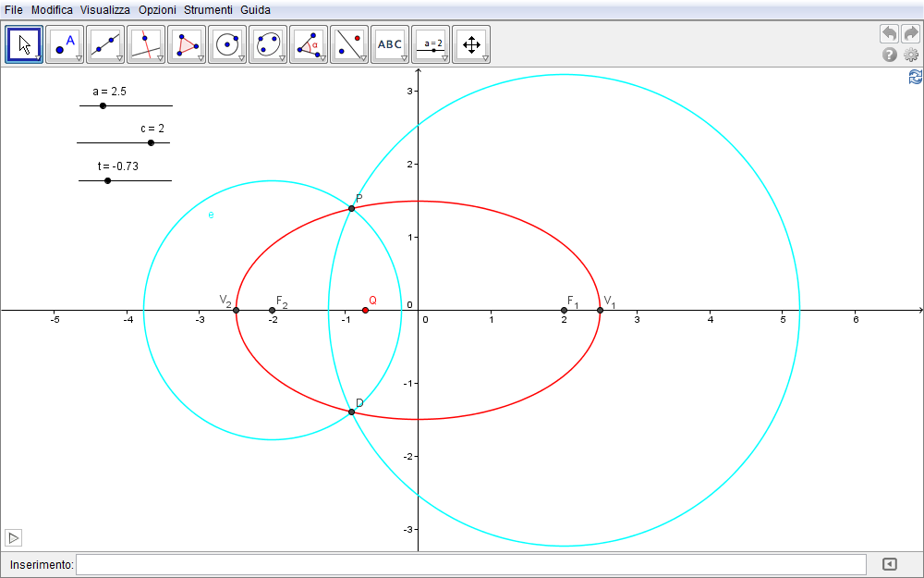
Task: Select the ABC text tool
Action: 390,44
